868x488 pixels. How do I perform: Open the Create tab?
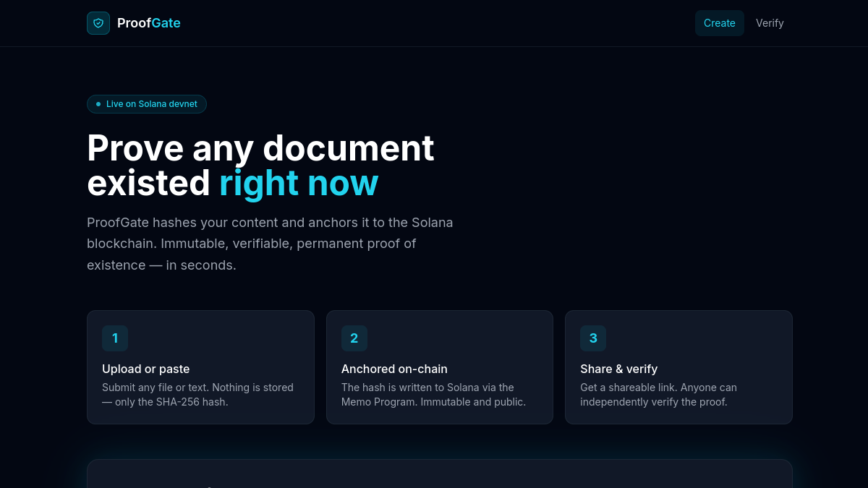(720, 23)
